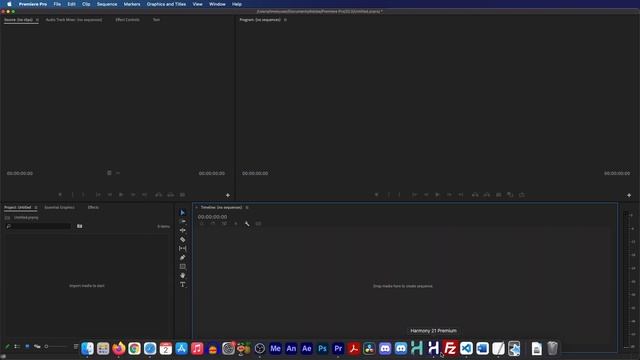Open Adobe Acrobat from the Dock

pos(353,348)
